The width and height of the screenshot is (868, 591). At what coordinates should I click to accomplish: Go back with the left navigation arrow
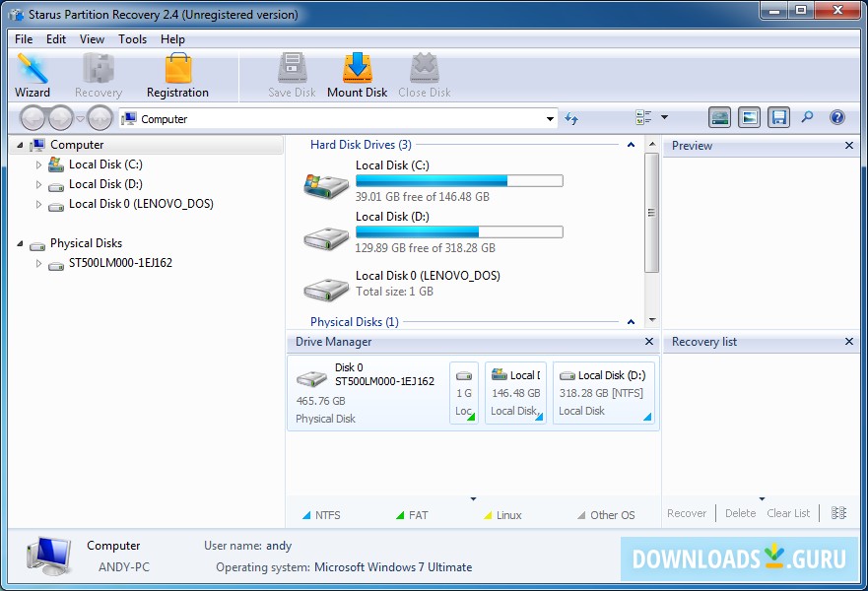(x=33, y=118)
